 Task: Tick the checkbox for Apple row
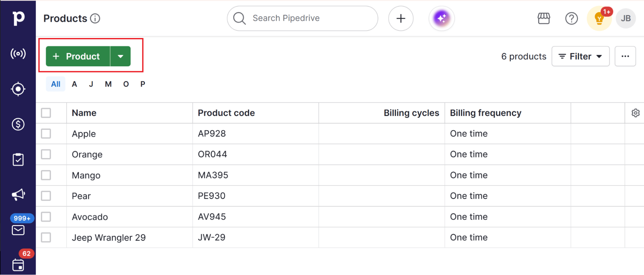pyautogui.click(x=46, y=134)
